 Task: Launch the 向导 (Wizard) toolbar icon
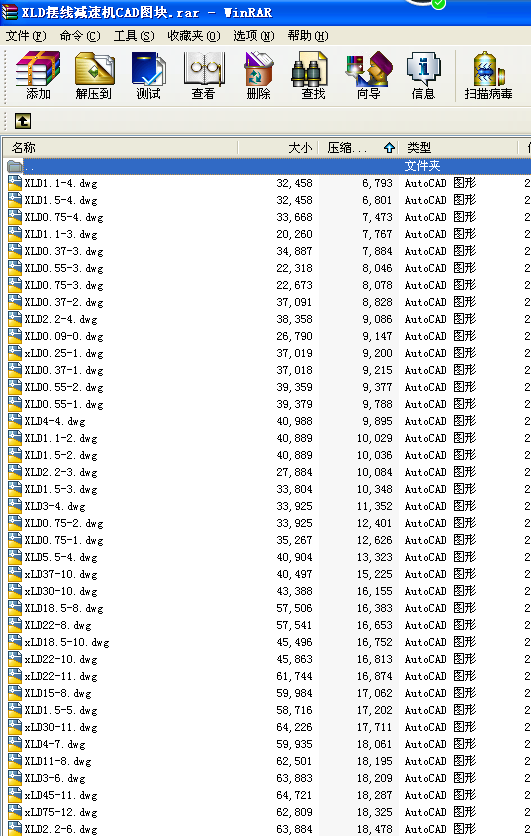click(x=368, y=75)
